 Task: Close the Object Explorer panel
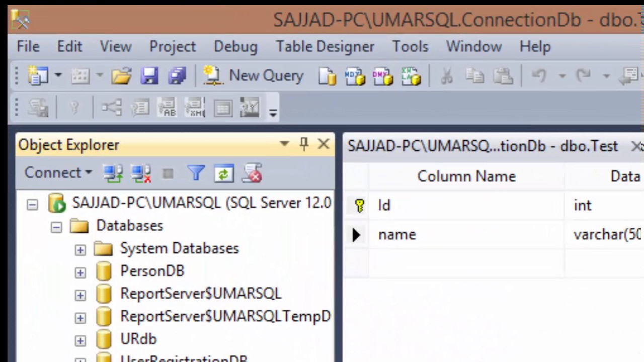(324, 144)
